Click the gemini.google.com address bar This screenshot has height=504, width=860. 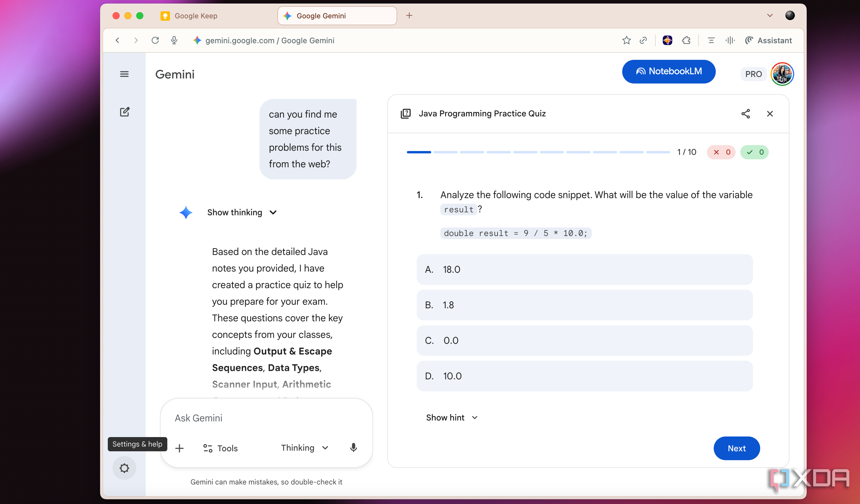pos(269,40)
